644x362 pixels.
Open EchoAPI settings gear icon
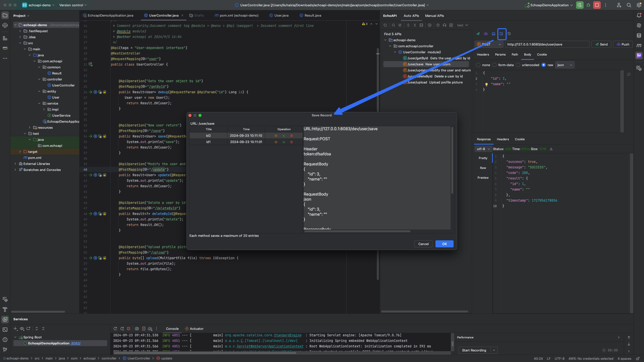(x=430, y=25)
